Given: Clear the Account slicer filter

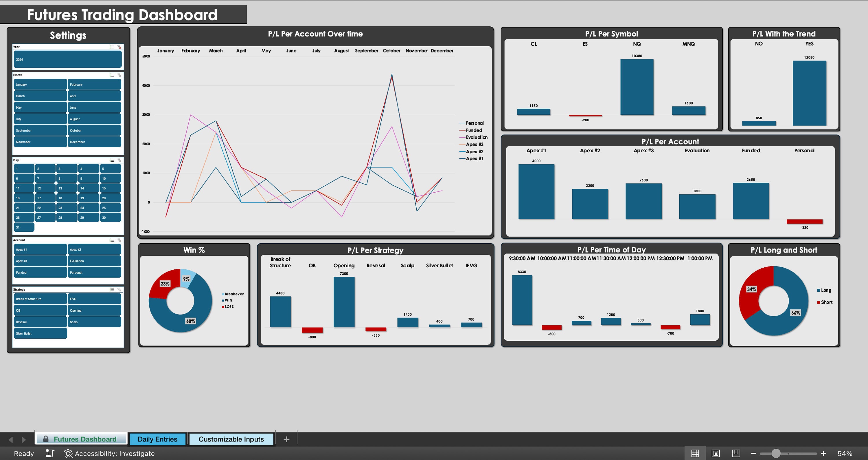Looking at the screenshot, I should tap(119, 240).
